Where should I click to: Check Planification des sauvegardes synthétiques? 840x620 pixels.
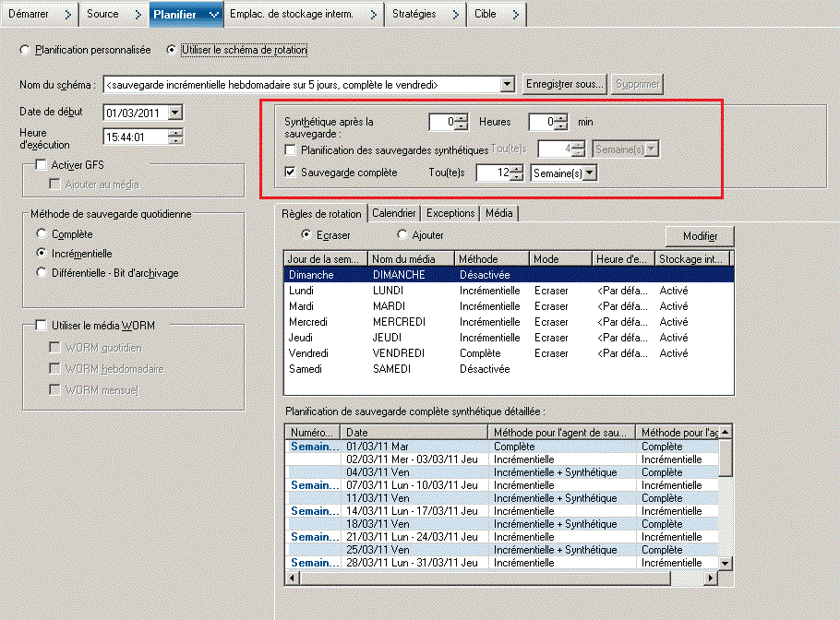291,149
